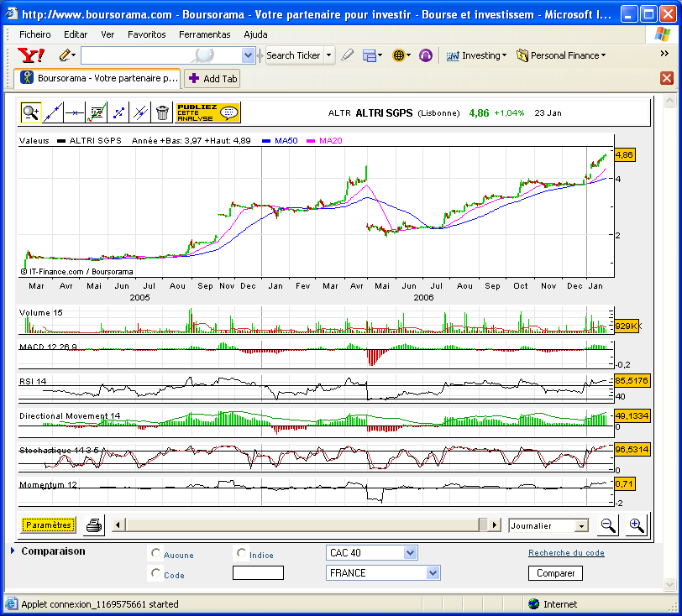Open the Investing dropdown menu

point(477,55)
